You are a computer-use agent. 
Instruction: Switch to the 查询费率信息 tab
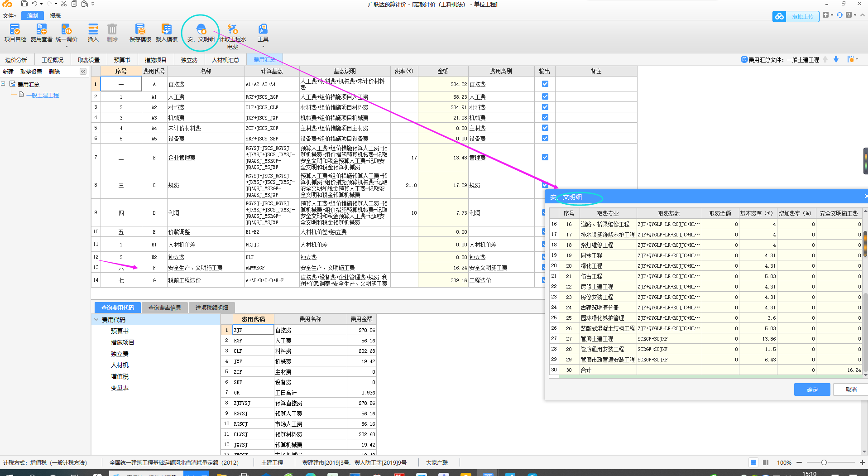[165, 308]
